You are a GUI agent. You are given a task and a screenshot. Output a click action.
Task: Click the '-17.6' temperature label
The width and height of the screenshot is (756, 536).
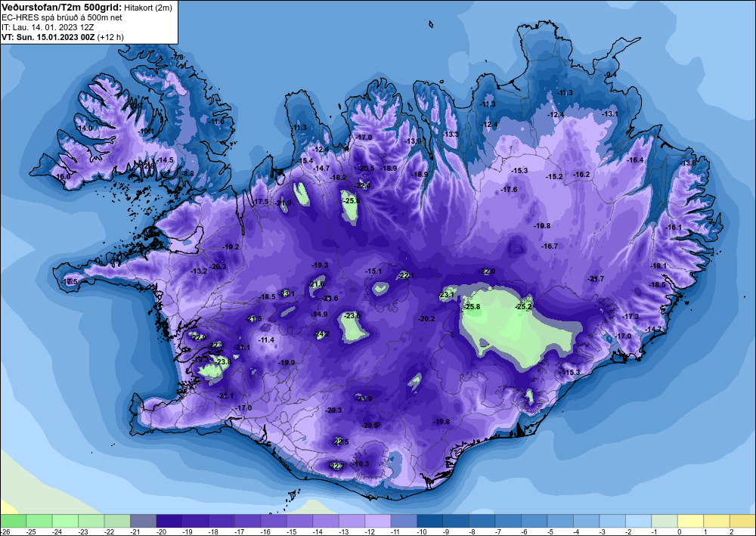coord(509,190)
